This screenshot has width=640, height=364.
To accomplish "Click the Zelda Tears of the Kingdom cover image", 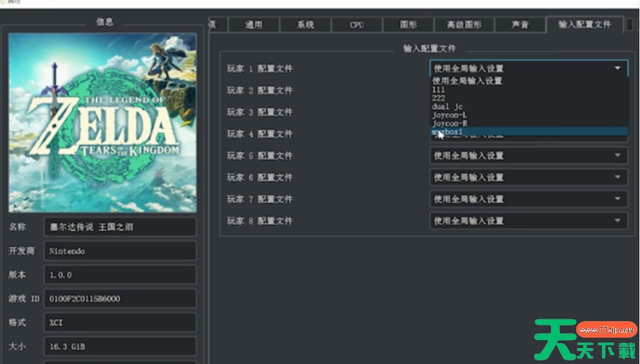I will pos(102,123).
